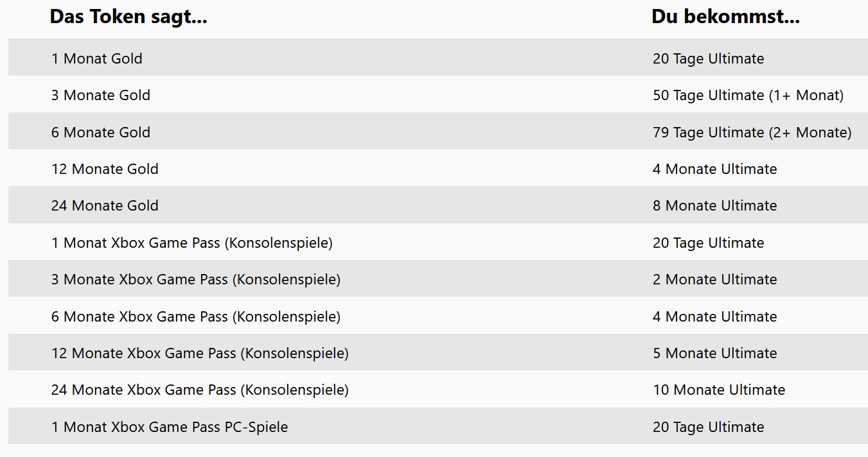
Task: Select the '5 Monate Ultimate' cell
Action: click(x=714, y=353)
